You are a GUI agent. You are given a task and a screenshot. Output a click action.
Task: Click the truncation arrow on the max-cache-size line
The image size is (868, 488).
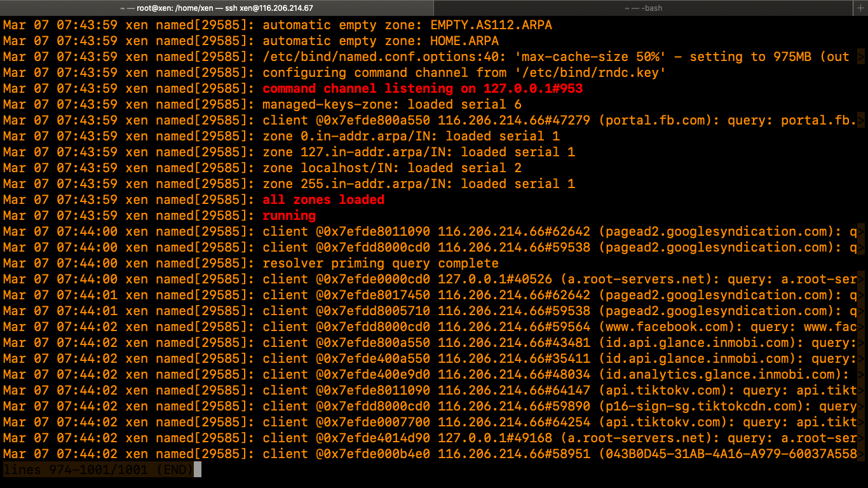(x=861, y=57)
